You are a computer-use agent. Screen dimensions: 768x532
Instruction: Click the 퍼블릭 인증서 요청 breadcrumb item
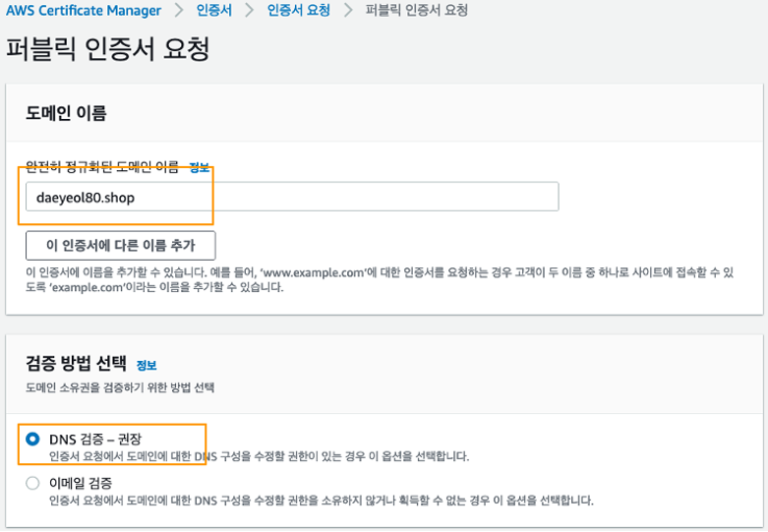pyautogui.click(x=416, y=11)
